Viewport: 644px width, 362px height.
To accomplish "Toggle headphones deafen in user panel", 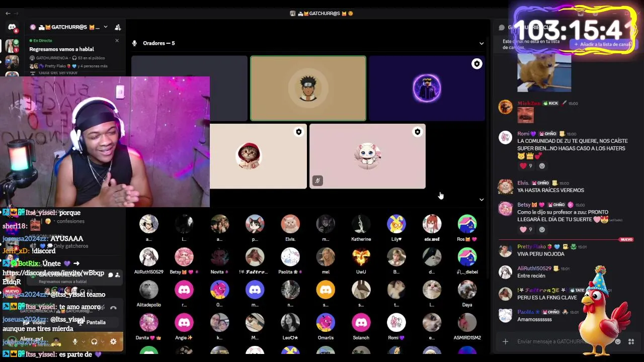I will 94,342.
